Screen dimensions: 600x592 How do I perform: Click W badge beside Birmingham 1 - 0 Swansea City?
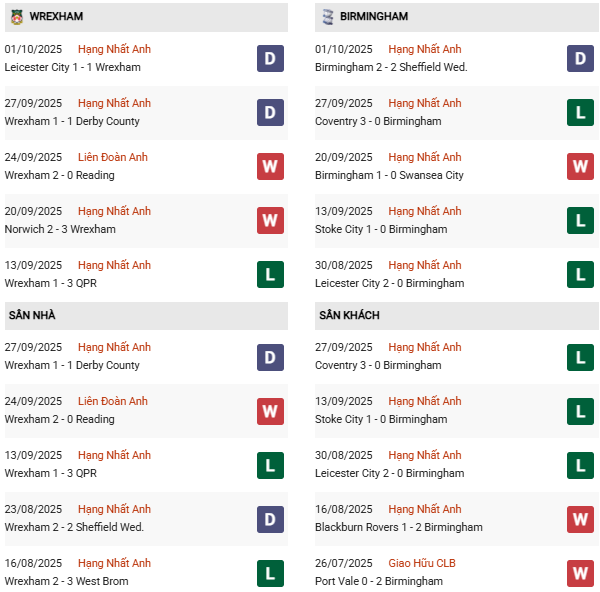point(581,167)
